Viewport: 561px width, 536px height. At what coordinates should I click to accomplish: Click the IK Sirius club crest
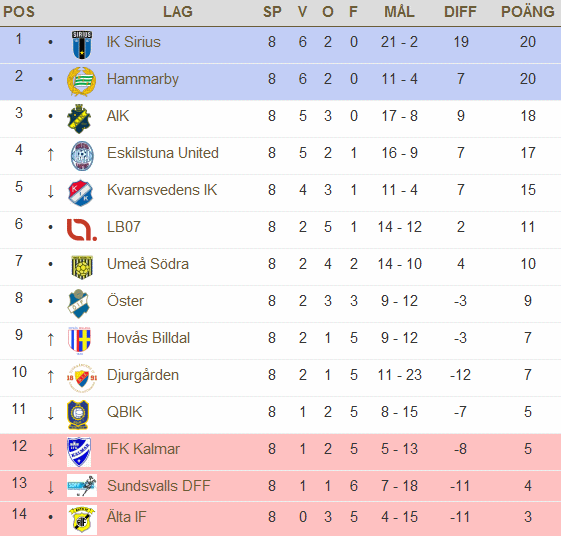point(82,45)
